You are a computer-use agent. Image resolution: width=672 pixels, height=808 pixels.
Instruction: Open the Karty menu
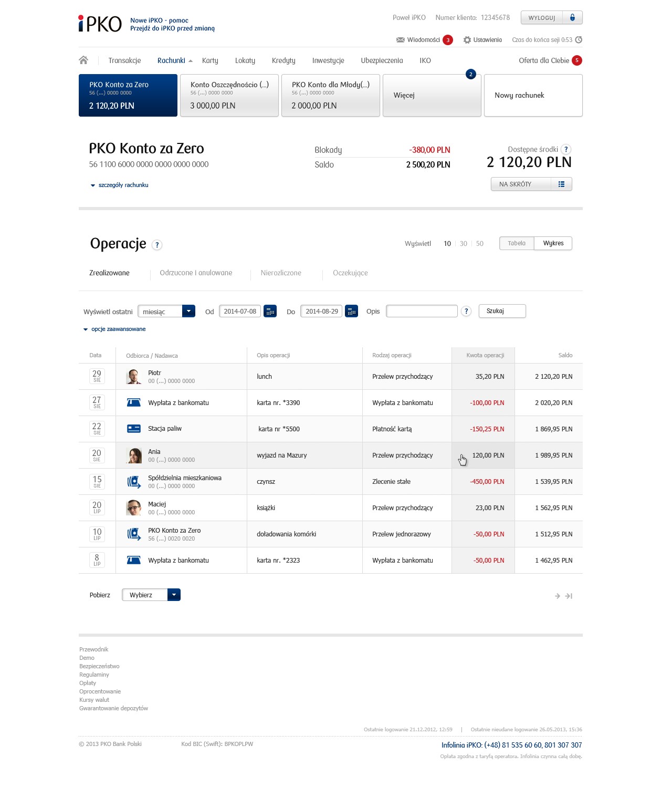210,60
